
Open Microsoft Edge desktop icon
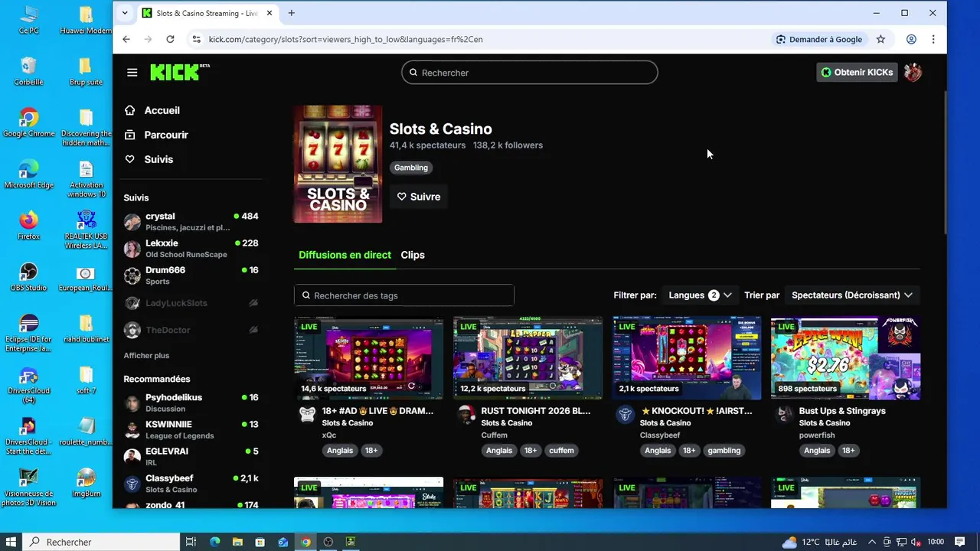click(x=28, y=174)
